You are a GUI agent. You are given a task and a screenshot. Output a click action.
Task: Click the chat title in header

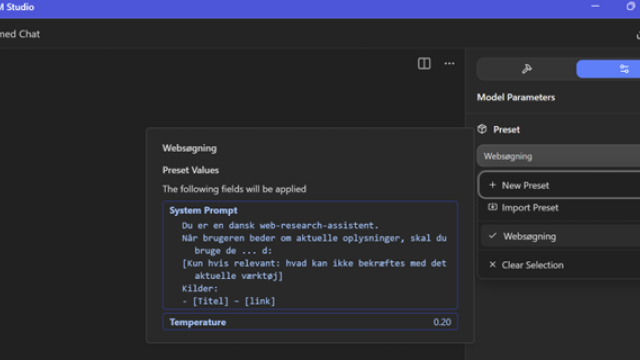20,34
